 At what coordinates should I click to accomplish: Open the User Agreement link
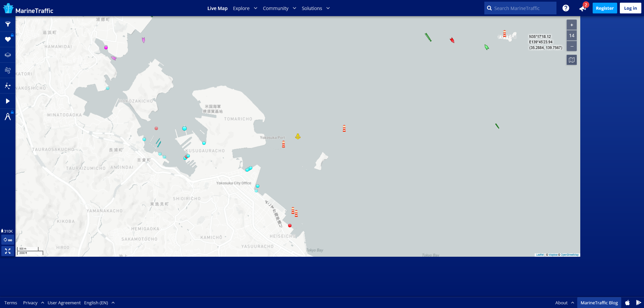64,303
